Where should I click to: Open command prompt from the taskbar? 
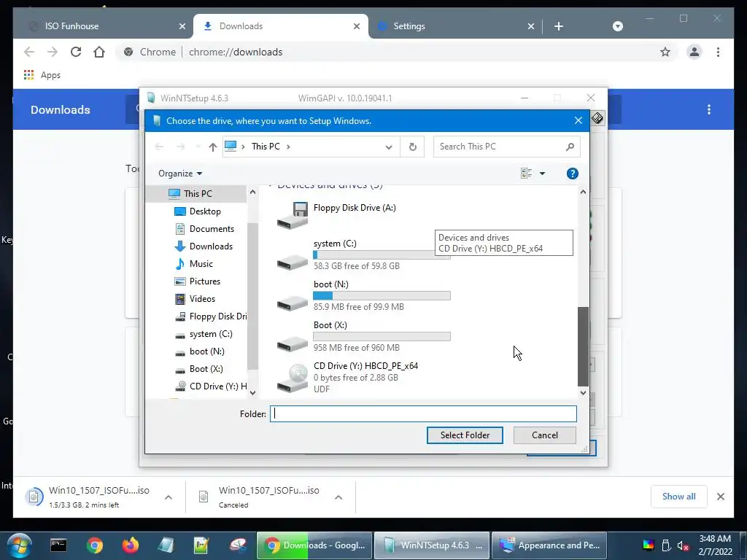[x=58, y=545]
